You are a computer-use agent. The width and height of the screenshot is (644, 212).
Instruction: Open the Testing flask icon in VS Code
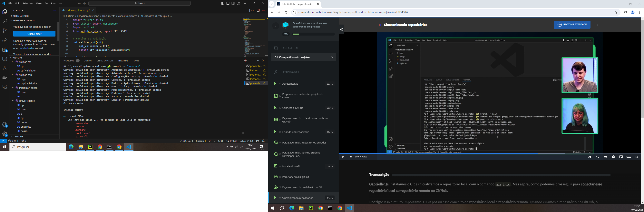pos(5,68)
